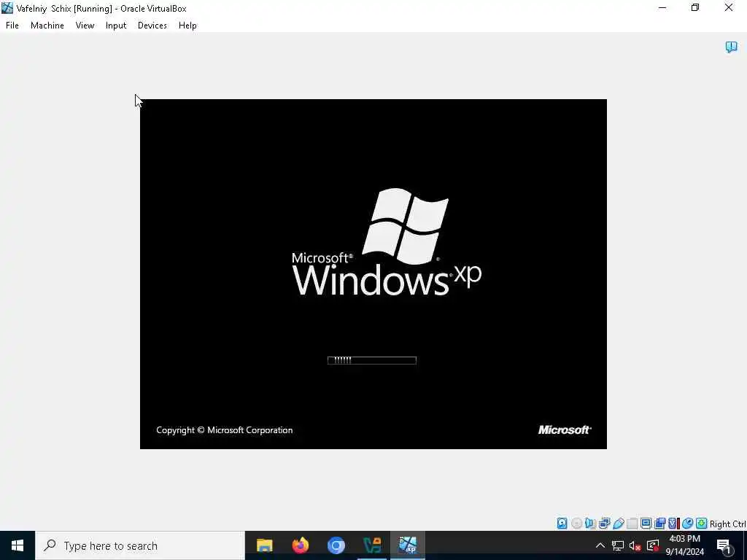Open the VirtualBox notification center icon
The height and width of the screenshot is (560, 747).
pyautogui.click(x=731, y=47)
